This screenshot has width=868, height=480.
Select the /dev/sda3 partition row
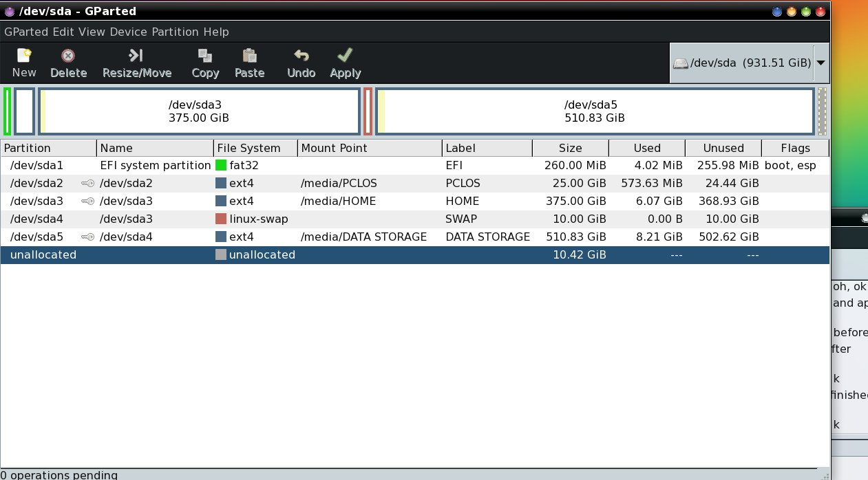pyautogui.click(x=415, y=201)
